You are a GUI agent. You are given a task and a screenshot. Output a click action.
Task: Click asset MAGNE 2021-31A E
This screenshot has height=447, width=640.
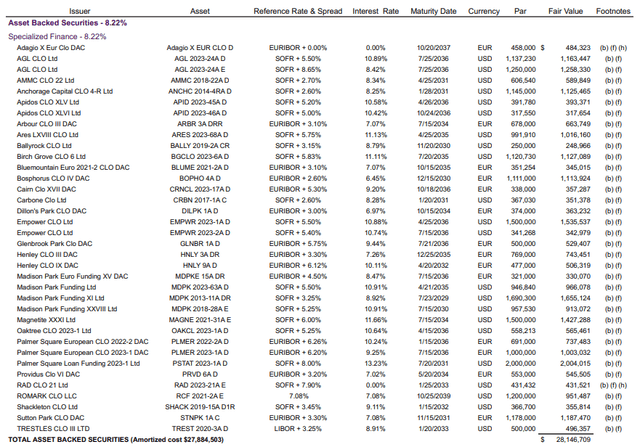(x=200, y=320)
